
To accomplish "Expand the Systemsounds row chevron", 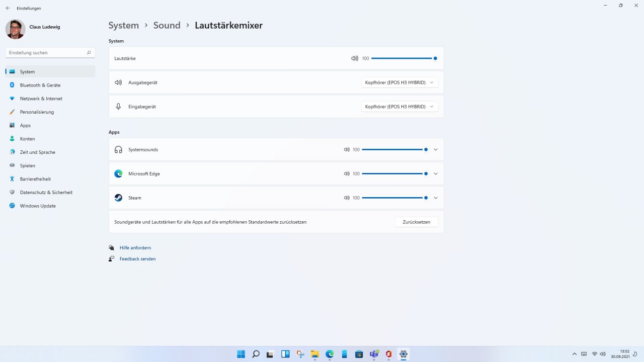I will click(x=436, y=150).
